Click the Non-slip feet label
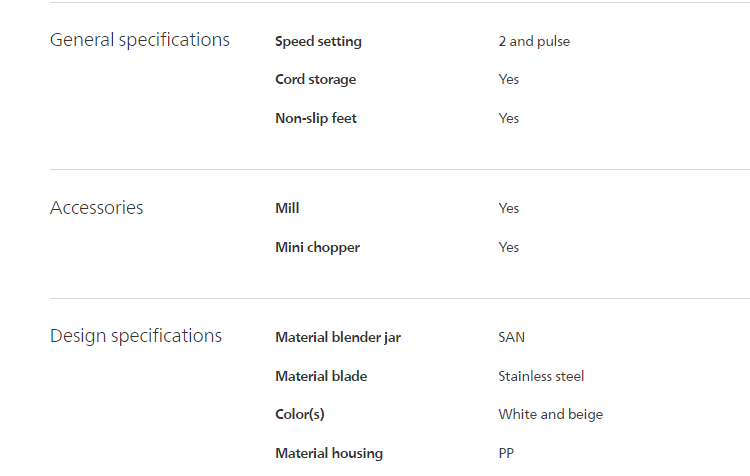This screenshot has width=750, height=476. pos(315,118)
